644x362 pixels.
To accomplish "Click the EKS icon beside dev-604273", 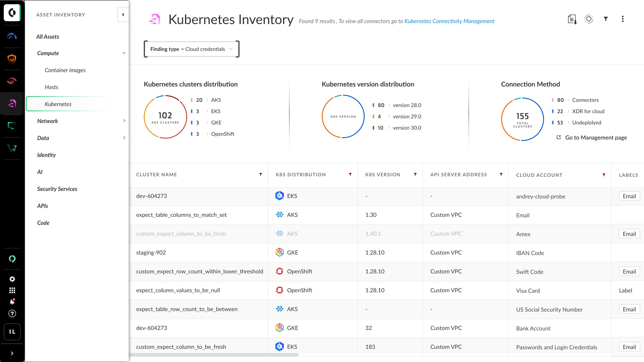I will [x=280, y=196].
